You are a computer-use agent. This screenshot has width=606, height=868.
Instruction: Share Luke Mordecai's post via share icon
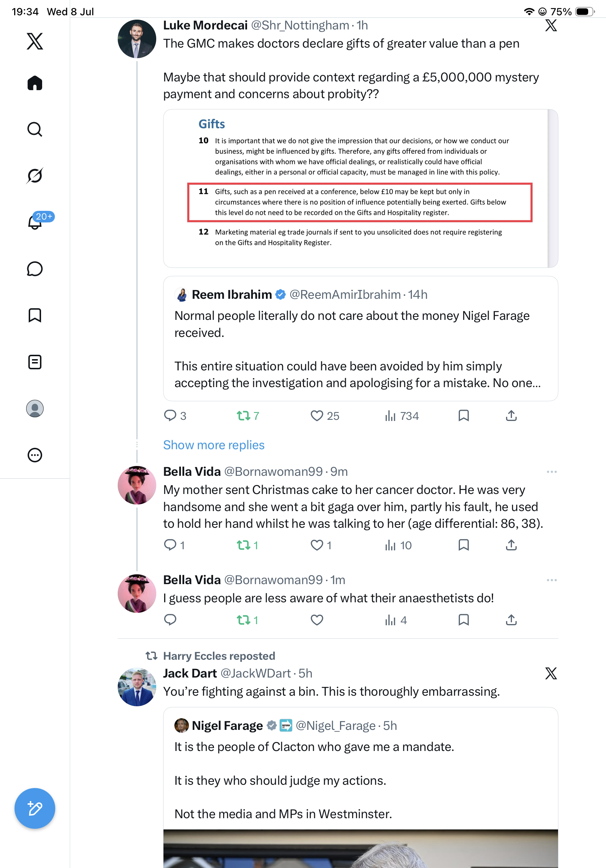click(x=511, y=416)
